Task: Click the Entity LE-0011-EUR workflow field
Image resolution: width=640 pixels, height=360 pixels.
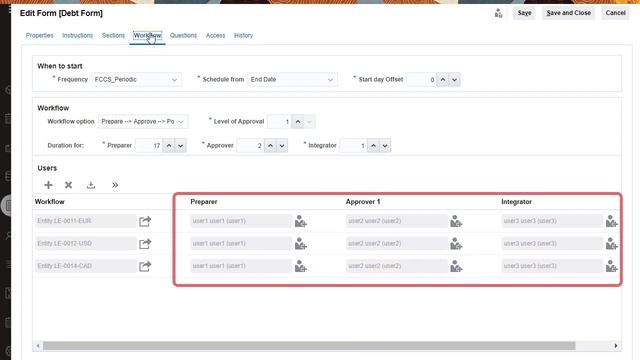Action: tap(86, 221)
